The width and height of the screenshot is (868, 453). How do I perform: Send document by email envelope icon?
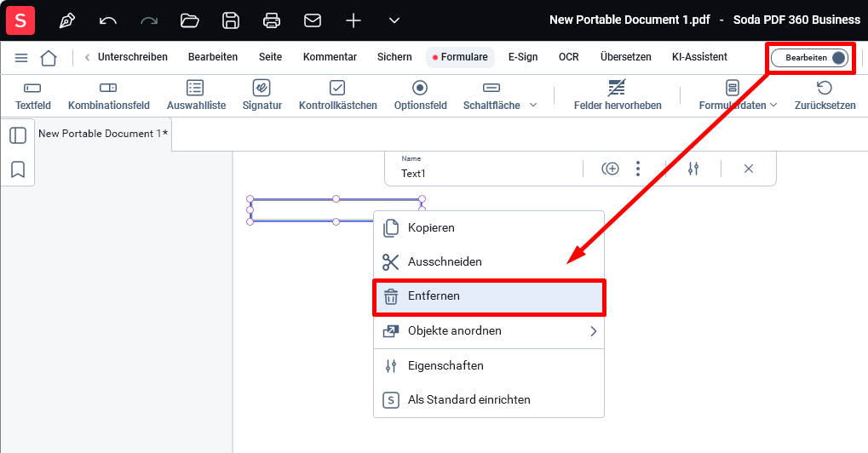click(x=313, y=21)
